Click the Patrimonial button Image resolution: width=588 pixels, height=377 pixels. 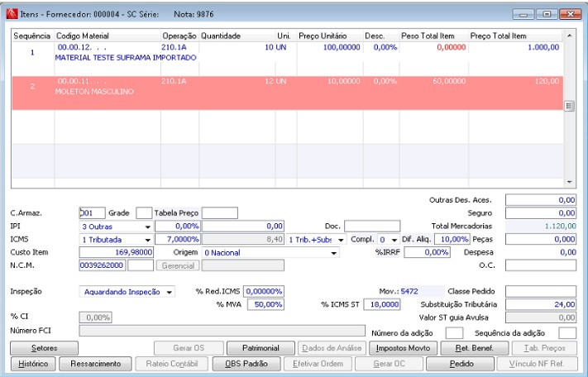[261, 348]
